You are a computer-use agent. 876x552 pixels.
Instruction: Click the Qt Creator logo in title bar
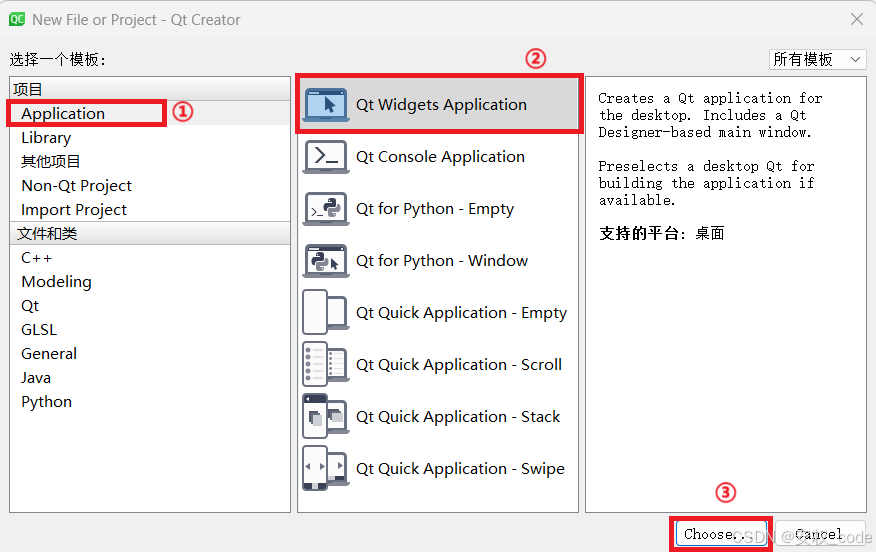tap(17, 20)
